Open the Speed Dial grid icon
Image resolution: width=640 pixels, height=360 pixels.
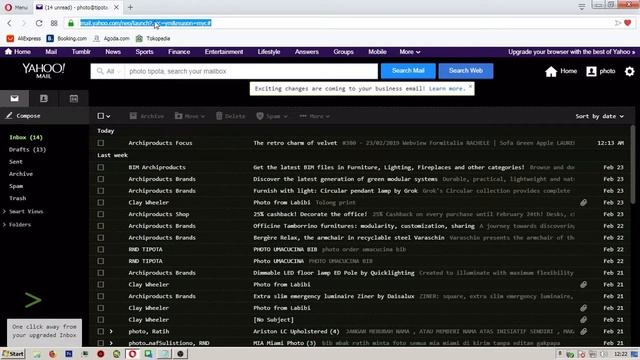click(54, 23)
